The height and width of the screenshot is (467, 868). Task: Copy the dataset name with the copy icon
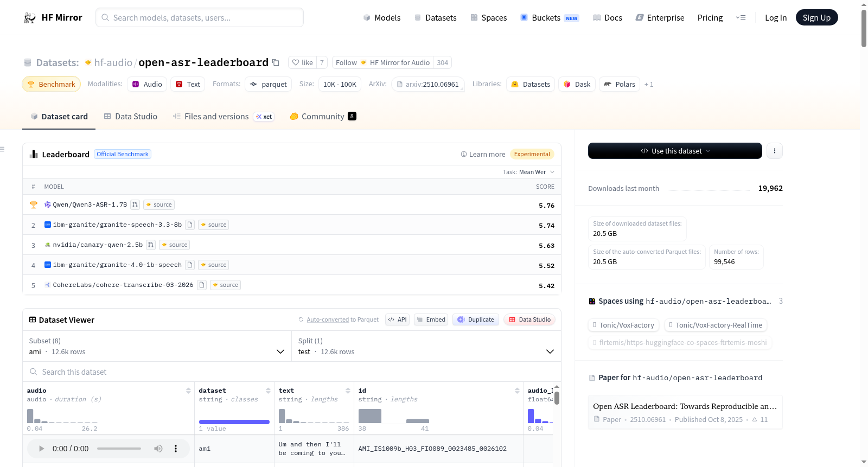(x=276, y=62)
